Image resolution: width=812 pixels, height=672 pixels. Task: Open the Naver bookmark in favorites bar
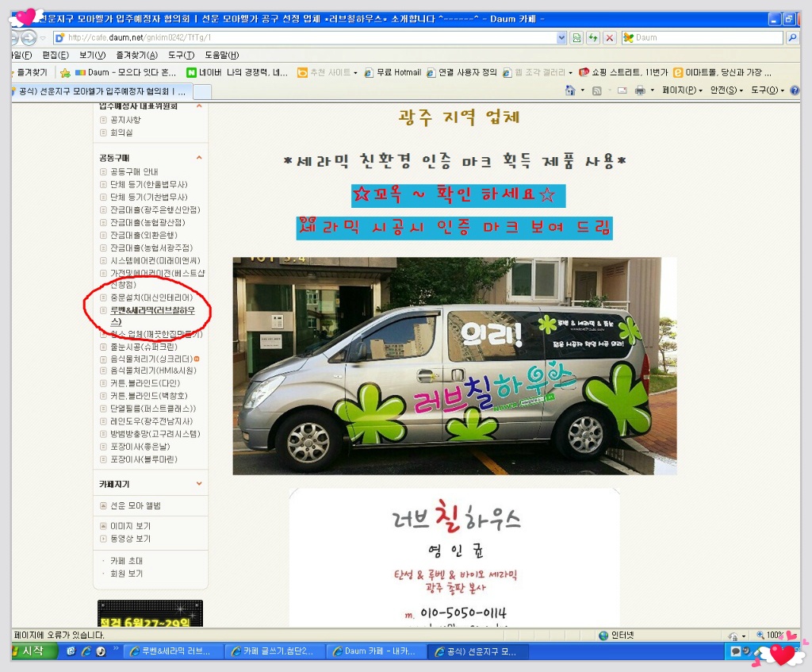click(236, 72)
